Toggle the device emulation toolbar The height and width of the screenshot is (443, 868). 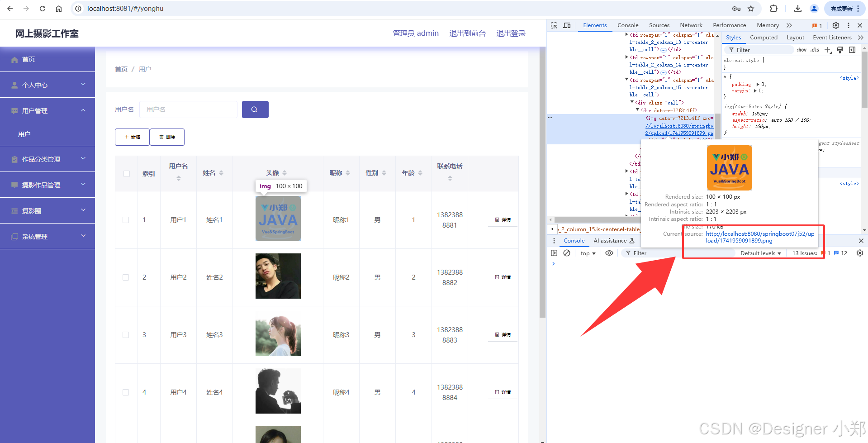[x=567, y=25]
